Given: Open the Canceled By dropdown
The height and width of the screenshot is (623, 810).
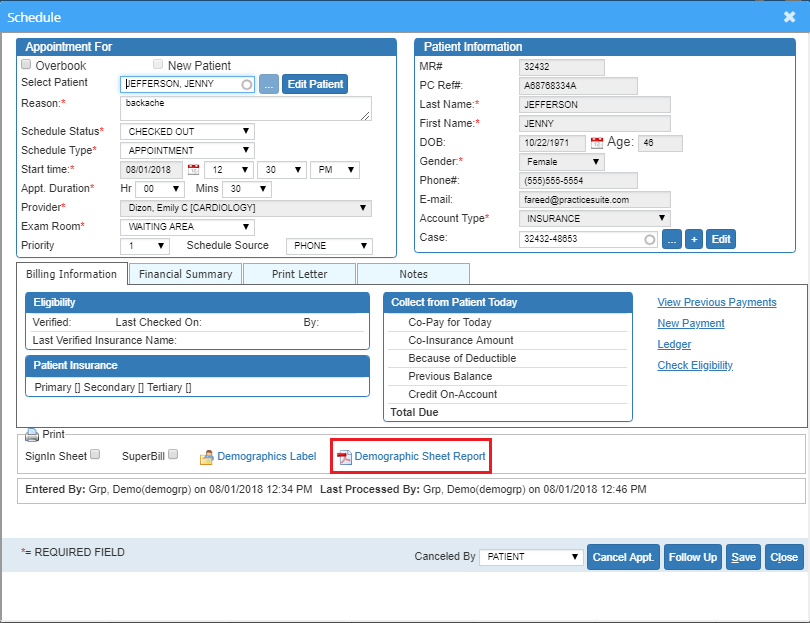Looking at the screenshot, I should coord(530,557).
